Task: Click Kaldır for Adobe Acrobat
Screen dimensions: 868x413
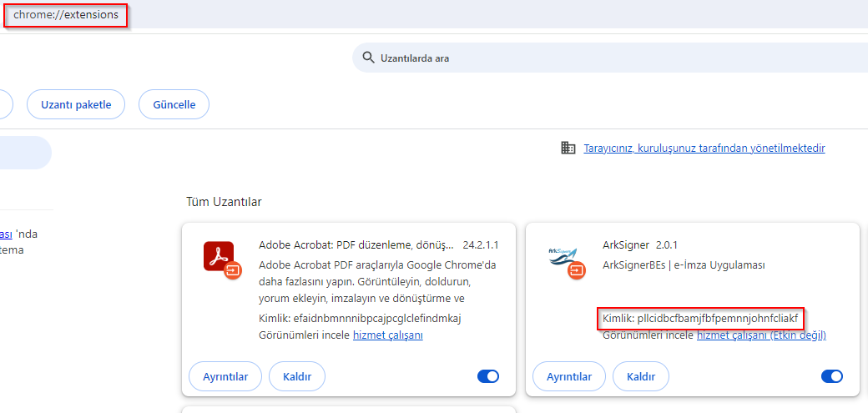Action: point(297,377)
